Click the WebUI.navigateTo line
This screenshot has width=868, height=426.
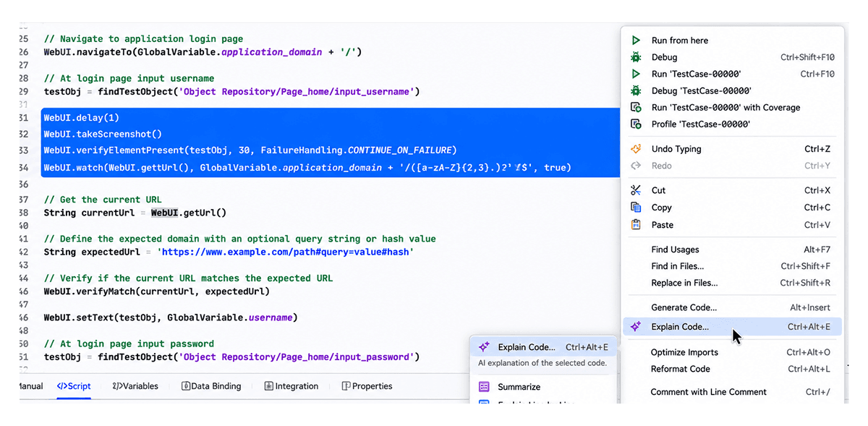[203, 52]
